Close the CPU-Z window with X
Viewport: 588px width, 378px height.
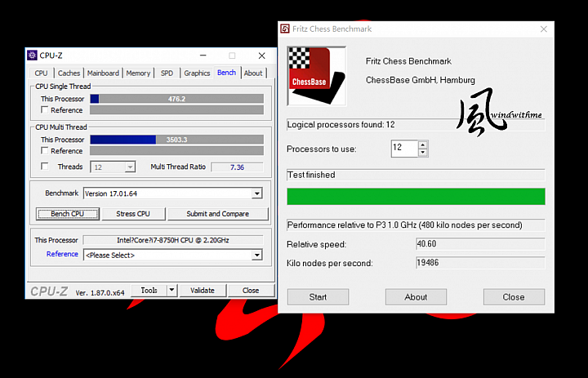click(x=262, y=56)
